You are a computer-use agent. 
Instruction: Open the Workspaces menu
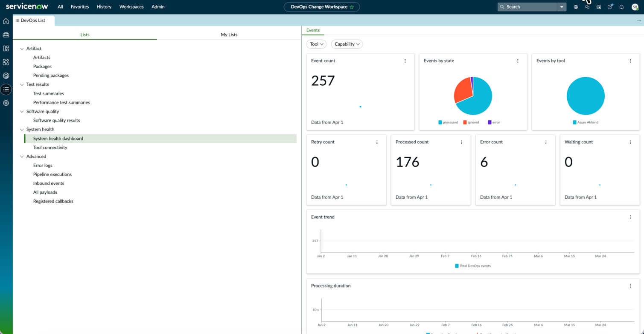[x=131, y=7]
